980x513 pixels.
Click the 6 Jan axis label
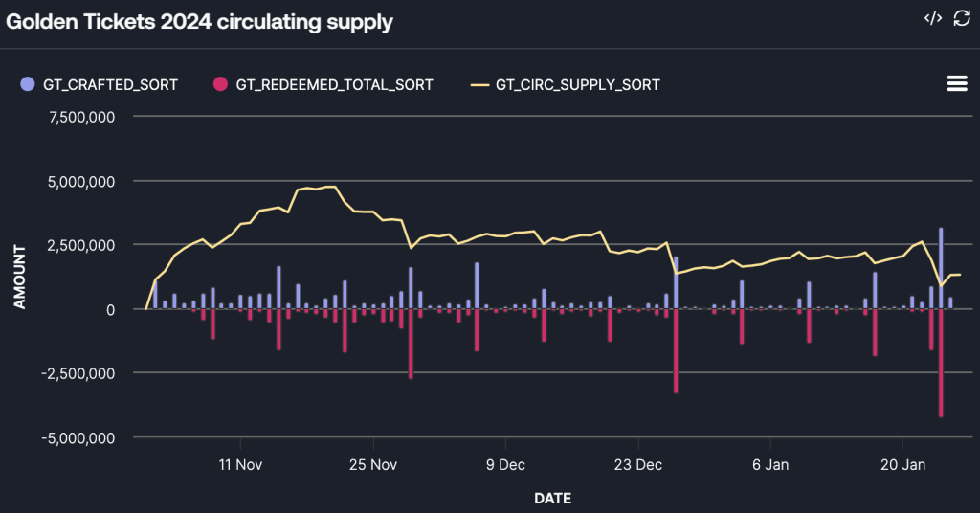click(770, 465)
